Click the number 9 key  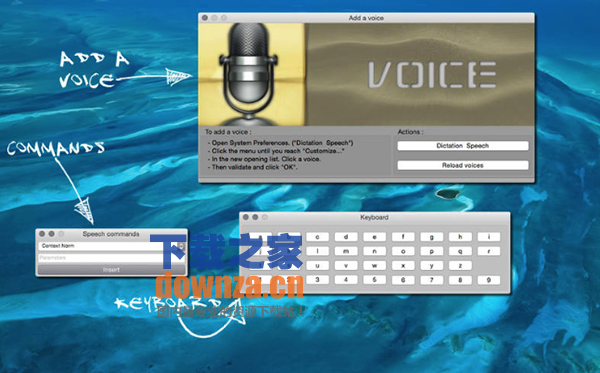tap(489, 280)
